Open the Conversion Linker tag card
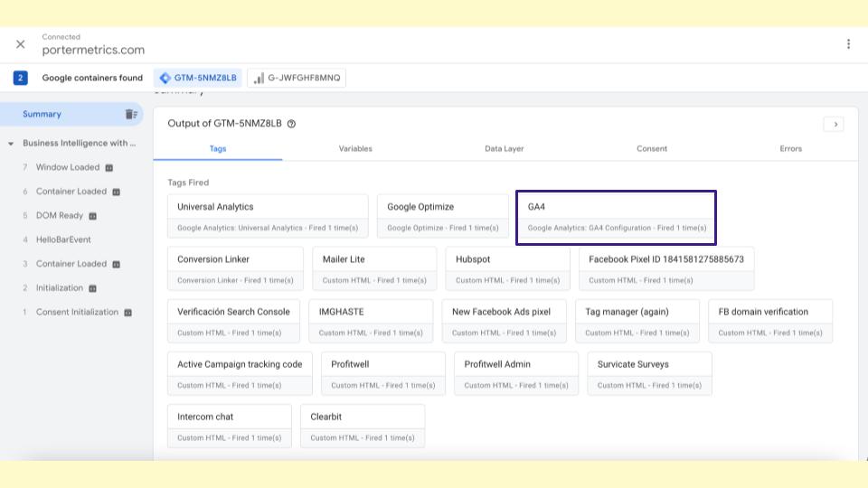868x488 pixels. click(x=235, y=269)
